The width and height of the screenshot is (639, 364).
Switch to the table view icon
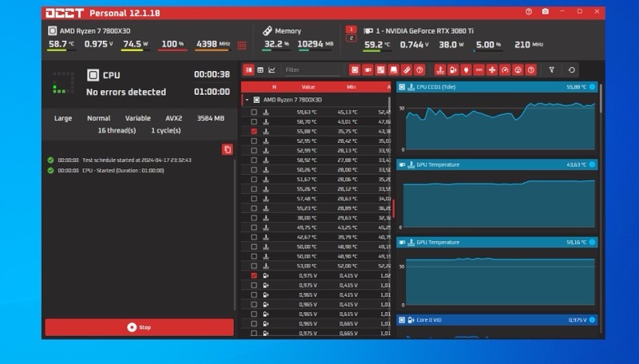pos(260,70)
